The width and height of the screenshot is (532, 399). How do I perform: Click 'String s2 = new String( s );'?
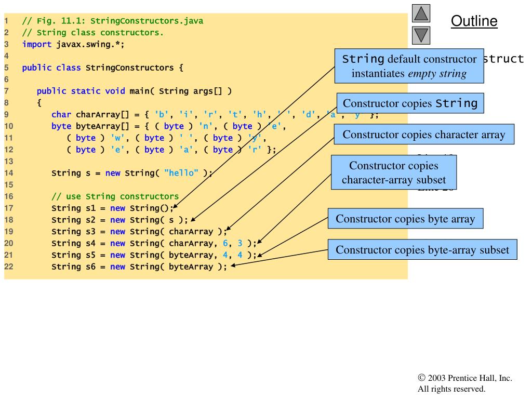[x=120, y=220]
